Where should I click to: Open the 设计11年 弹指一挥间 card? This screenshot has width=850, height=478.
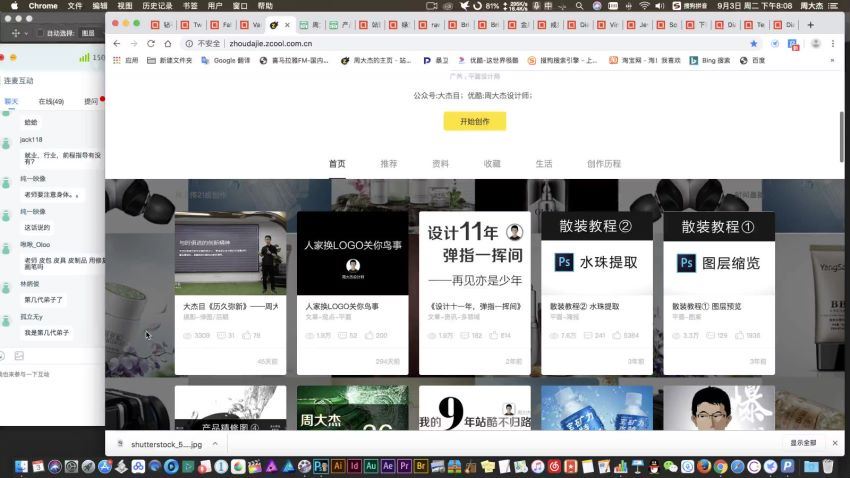coord(474,293)
